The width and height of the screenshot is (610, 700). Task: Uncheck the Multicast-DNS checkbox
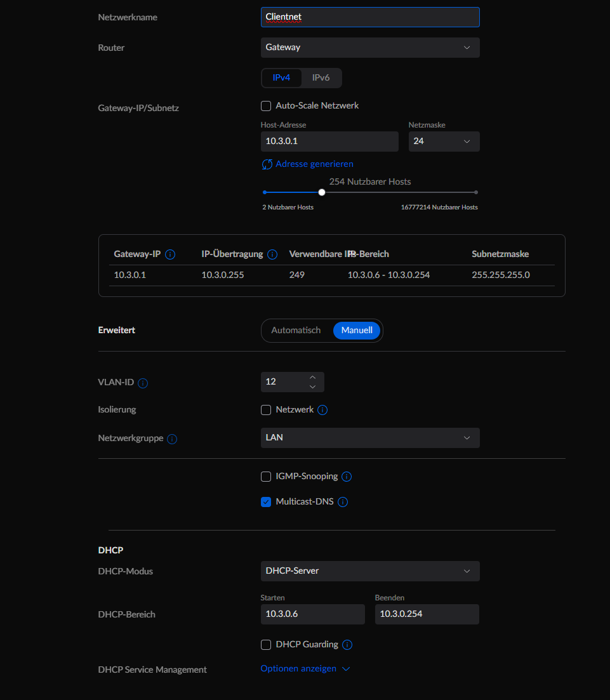click(266, 502)
